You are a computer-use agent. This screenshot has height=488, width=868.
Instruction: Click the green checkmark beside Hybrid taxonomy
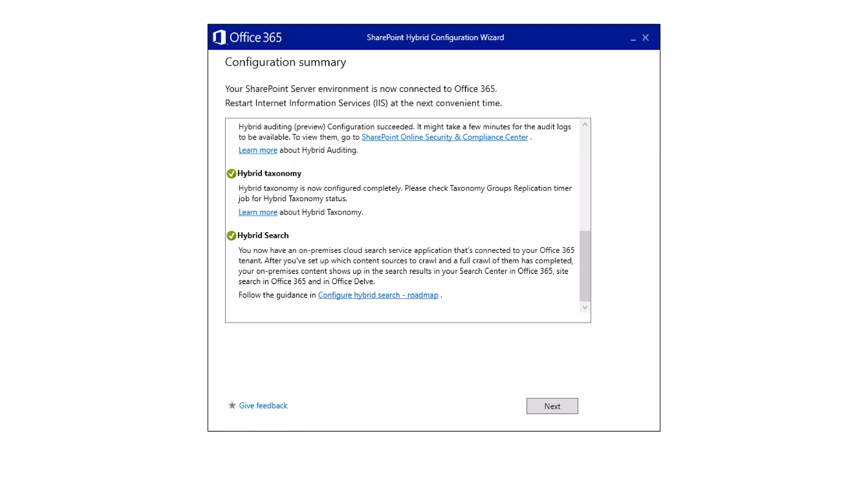(231, 174)
